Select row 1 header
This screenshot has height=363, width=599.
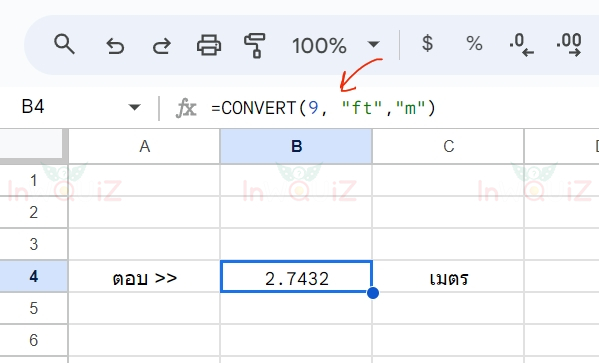[x=34, y=180]
